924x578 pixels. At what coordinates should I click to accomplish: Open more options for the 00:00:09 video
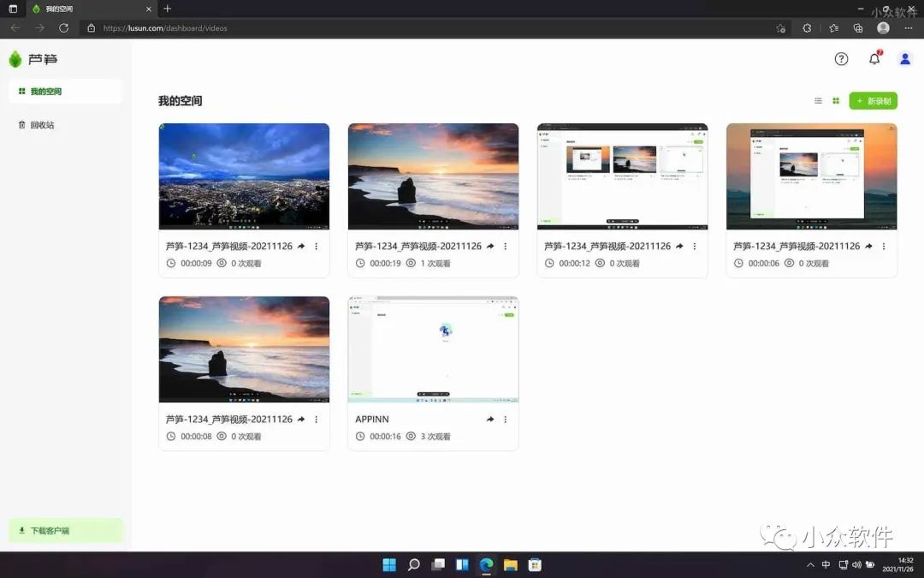pyautogui.click(x=316, y=246)
